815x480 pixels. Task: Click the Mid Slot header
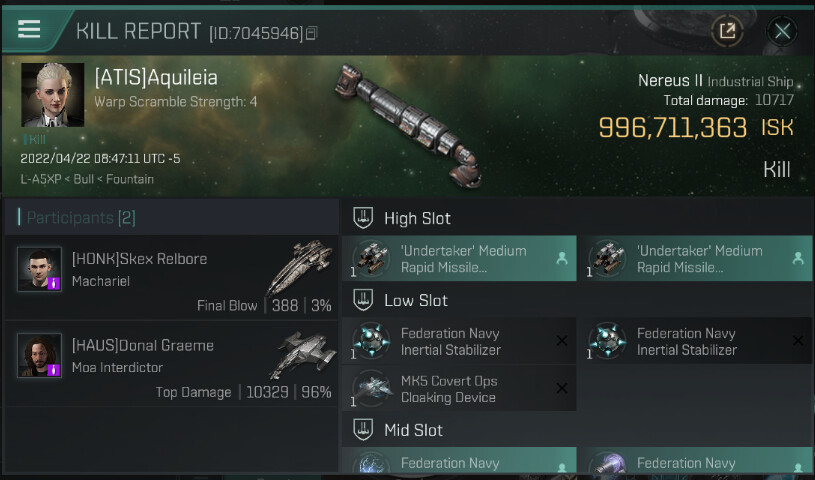pos(413,430)
